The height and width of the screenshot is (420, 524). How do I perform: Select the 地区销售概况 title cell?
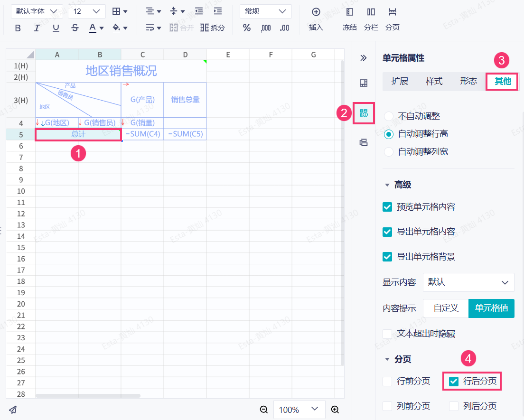[121, 71]
